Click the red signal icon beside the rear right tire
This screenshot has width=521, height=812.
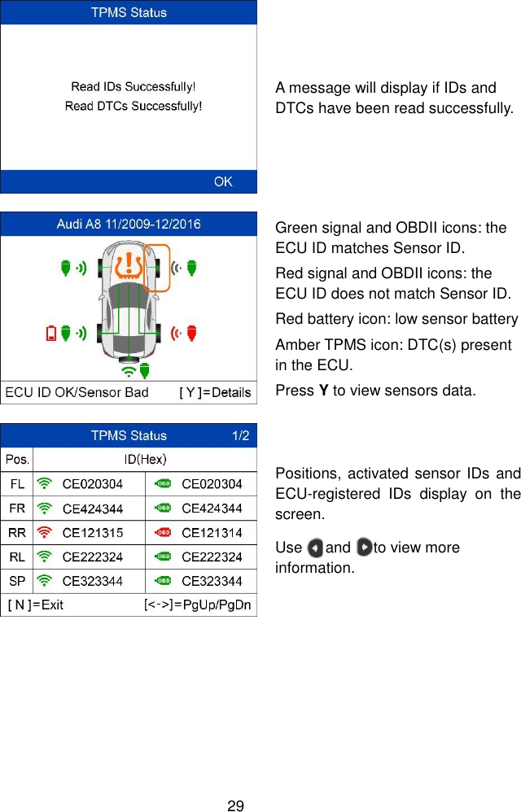176,331
